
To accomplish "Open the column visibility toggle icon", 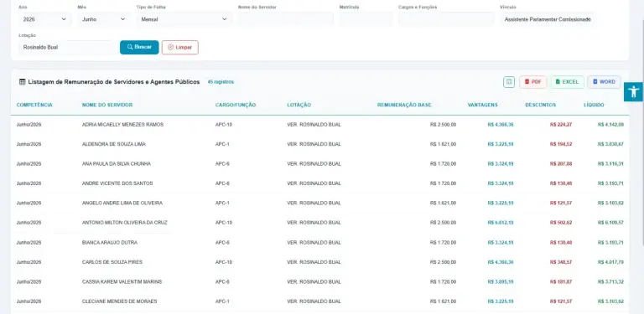I will coord(509,82).
